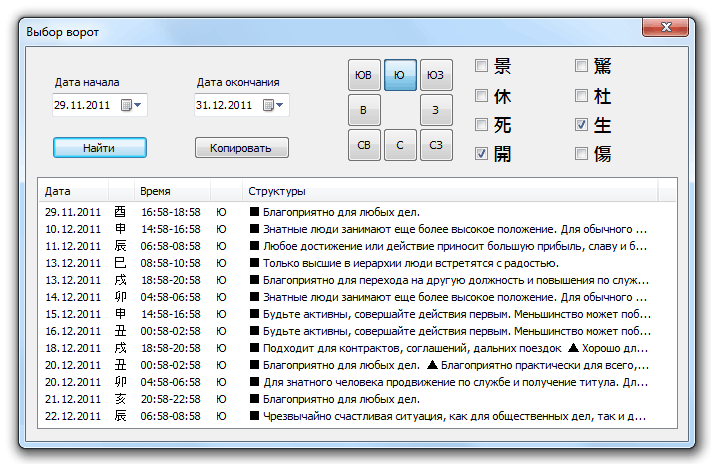This screenshot has height=466, width=713.
Task: Select the row dated 14.12.2011
Action: (x=357, y=297)
